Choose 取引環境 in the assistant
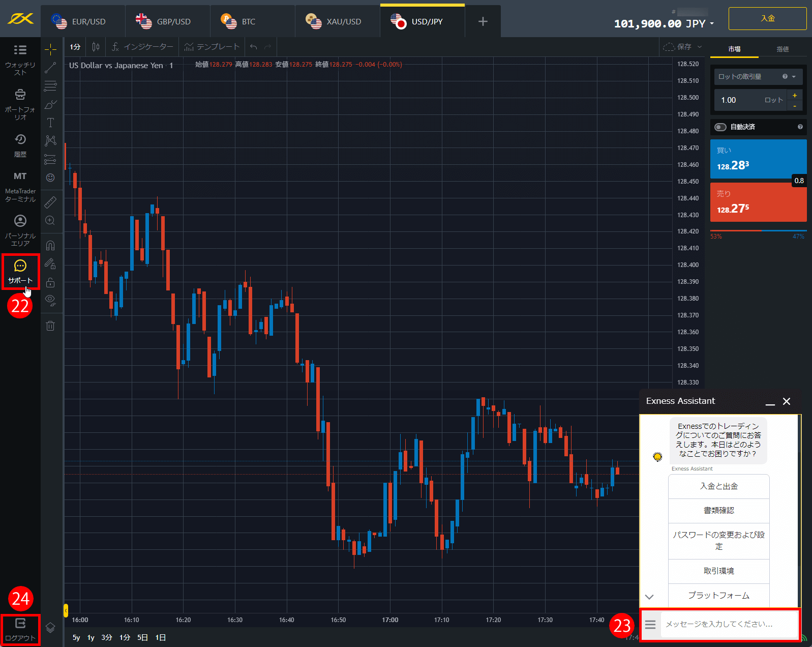 coord(719,571)
